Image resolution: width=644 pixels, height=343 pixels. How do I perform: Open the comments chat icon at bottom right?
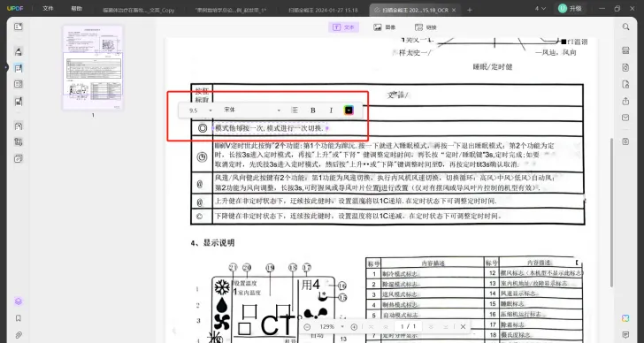(x=625, y=335)
